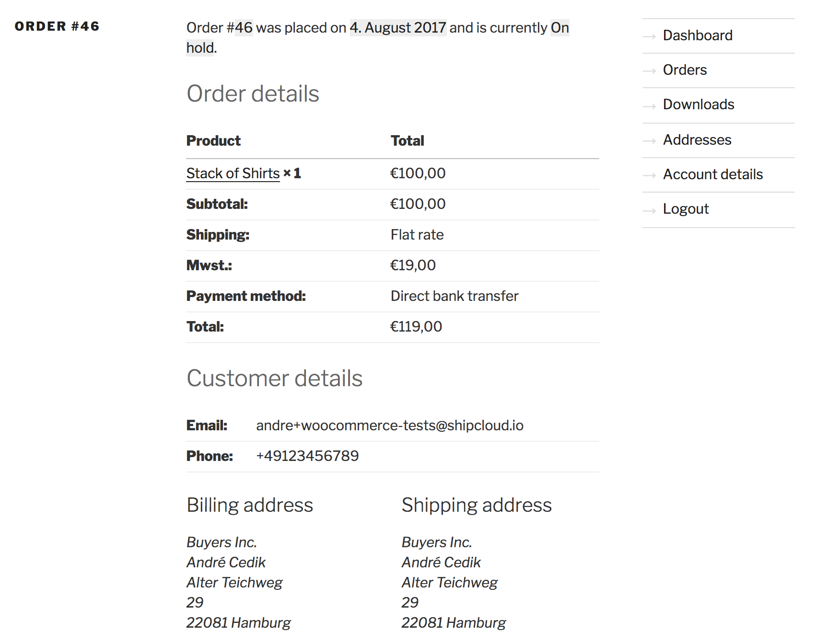This screenshot has height=644, width=816.
Task: Select the Total amount €119,00
Action: 416,326
